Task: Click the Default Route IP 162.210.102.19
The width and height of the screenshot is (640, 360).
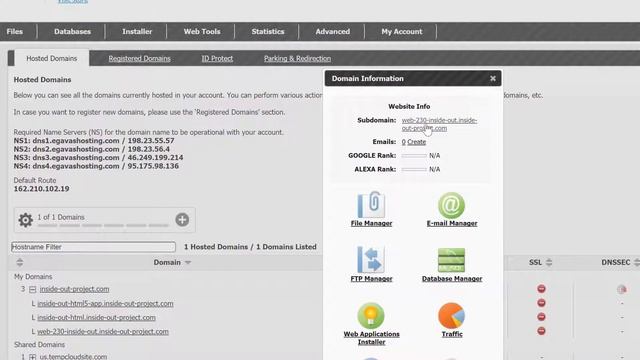Action: (x=41, y=189)
